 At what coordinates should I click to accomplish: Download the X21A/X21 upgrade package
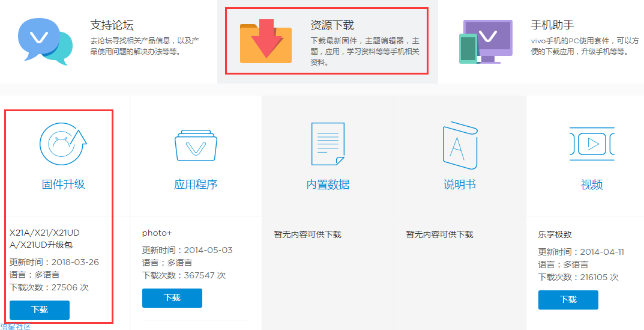tap(40, 310)
